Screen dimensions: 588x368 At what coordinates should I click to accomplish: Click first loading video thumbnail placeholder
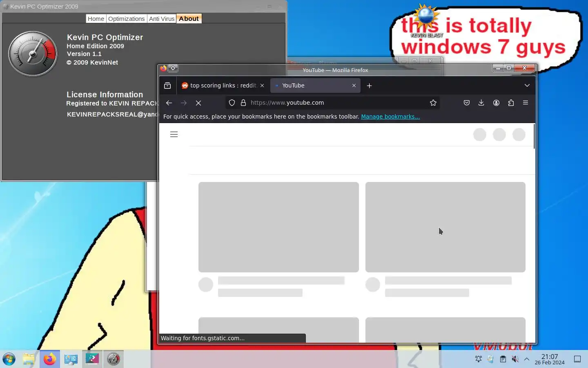278,227
